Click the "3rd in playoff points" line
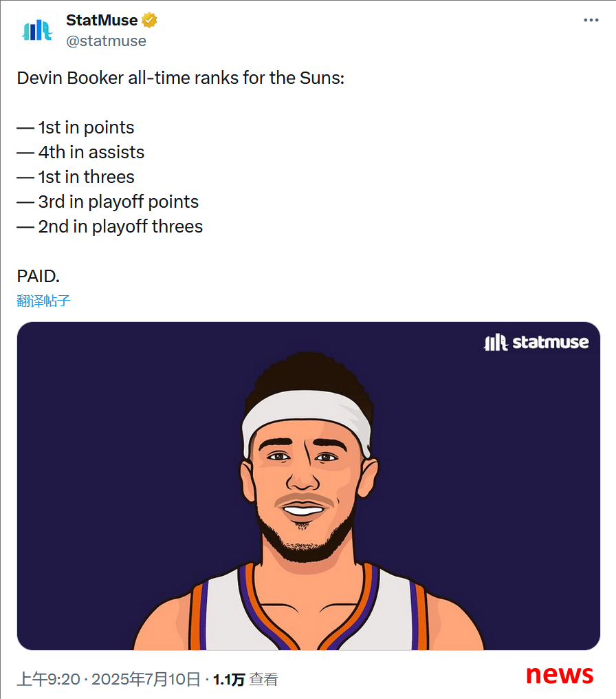Viewport: 616px width, 699px height. (x=108, y=202)
